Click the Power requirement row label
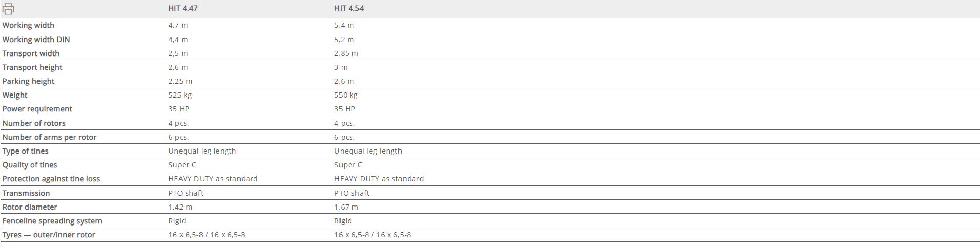980x244 pixels. [37, 109]
